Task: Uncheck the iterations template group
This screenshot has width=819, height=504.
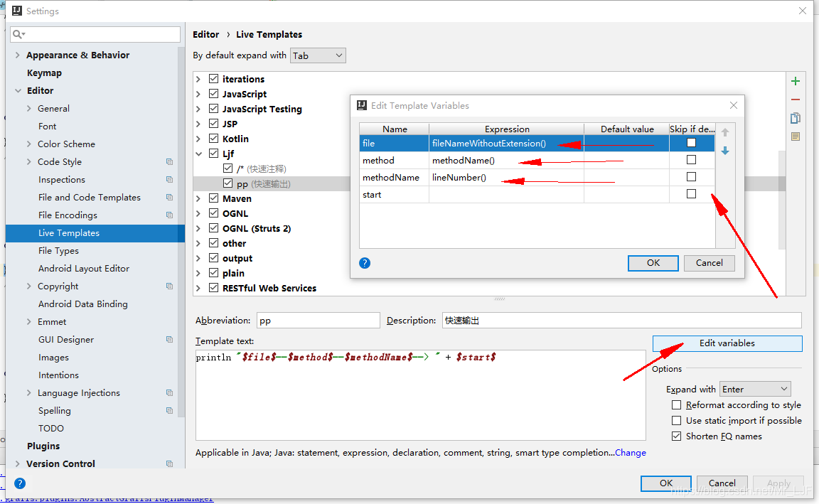Action: tap(213, 79)
